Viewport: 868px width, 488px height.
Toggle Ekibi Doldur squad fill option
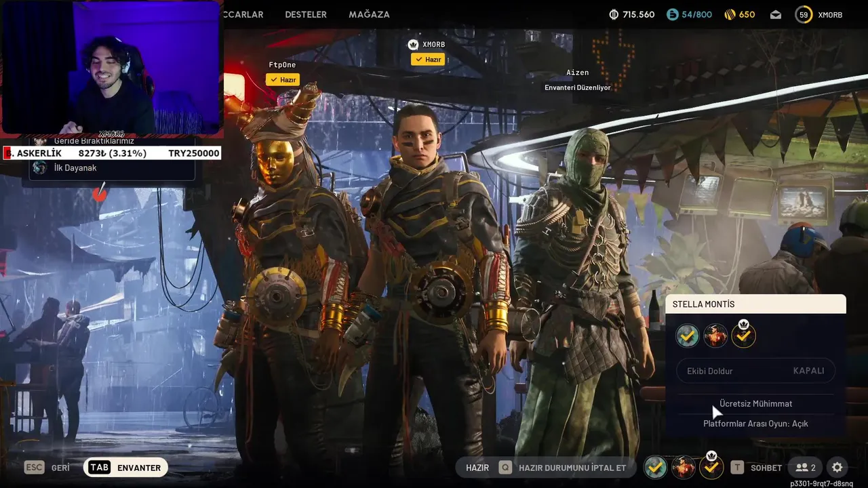tap(755, 371)
